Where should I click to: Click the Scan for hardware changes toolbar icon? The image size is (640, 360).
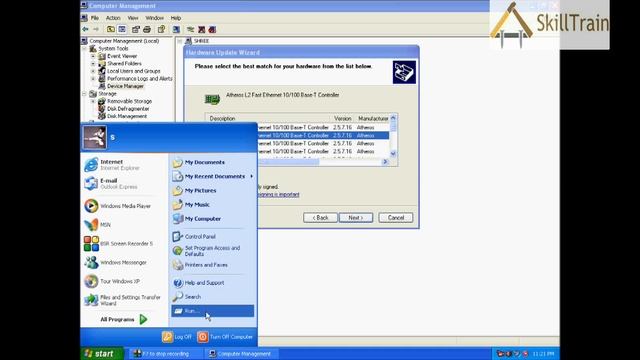(x=176, y=29)
